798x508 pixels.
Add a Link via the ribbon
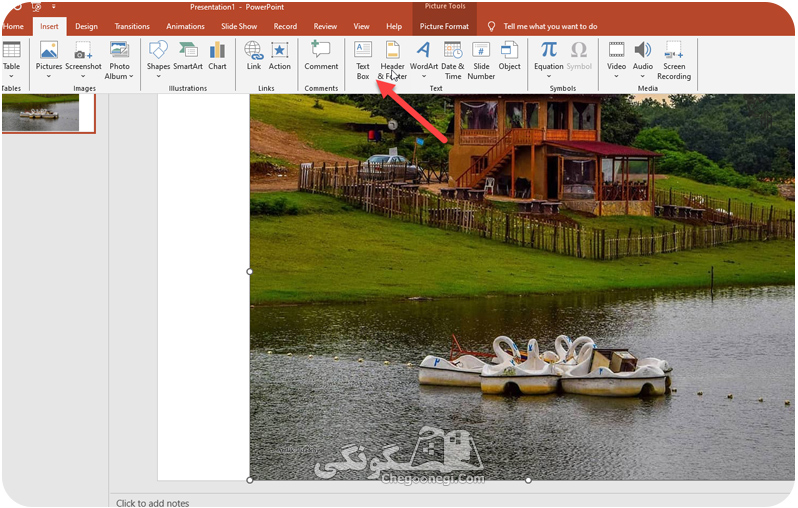point(253,50)
